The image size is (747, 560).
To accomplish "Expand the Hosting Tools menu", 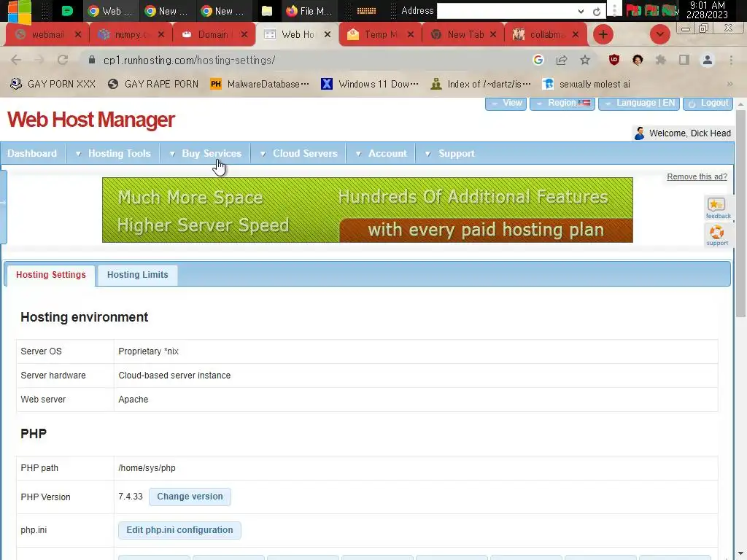I will pyautogui.click(x=113, y=153).
